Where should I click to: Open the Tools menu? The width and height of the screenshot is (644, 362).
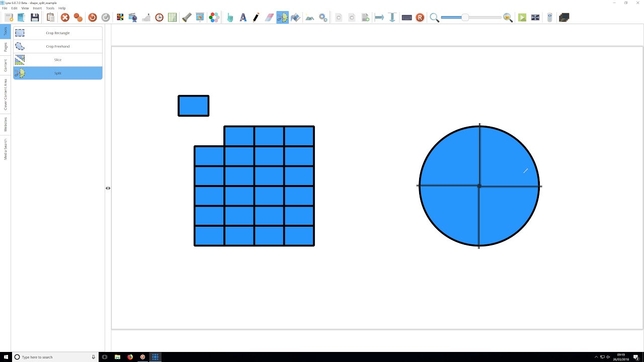(x=50, y=8)
